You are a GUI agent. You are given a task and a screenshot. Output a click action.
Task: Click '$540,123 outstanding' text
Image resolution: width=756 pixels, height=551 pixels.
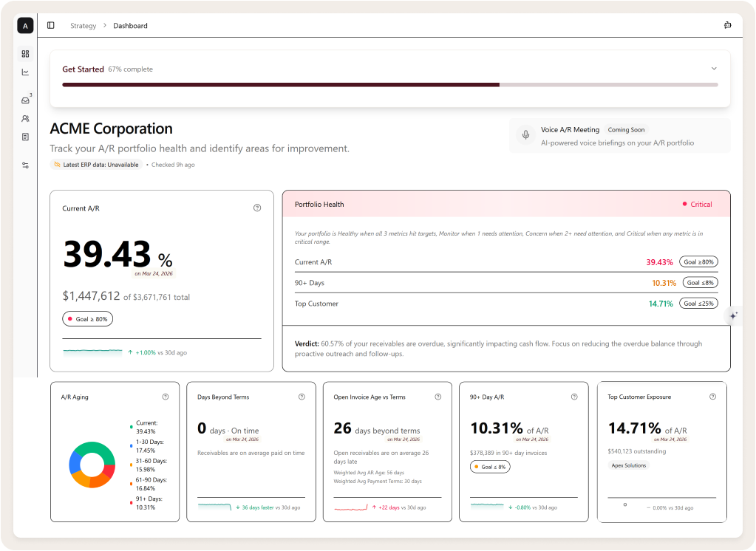click(x=637, y=451)
